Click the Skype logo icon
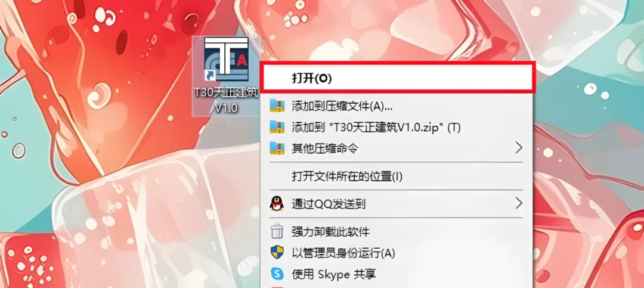The width and height of the screenshot is (644, 288). [x=277, y=274]
